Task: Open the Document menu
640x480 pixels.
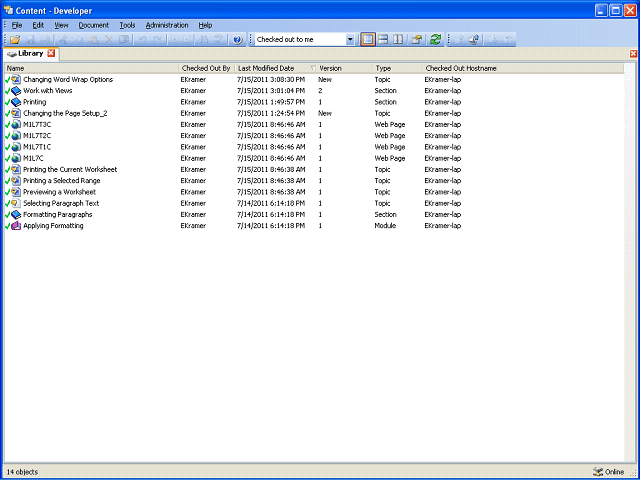Action: [x=93, y=25]
